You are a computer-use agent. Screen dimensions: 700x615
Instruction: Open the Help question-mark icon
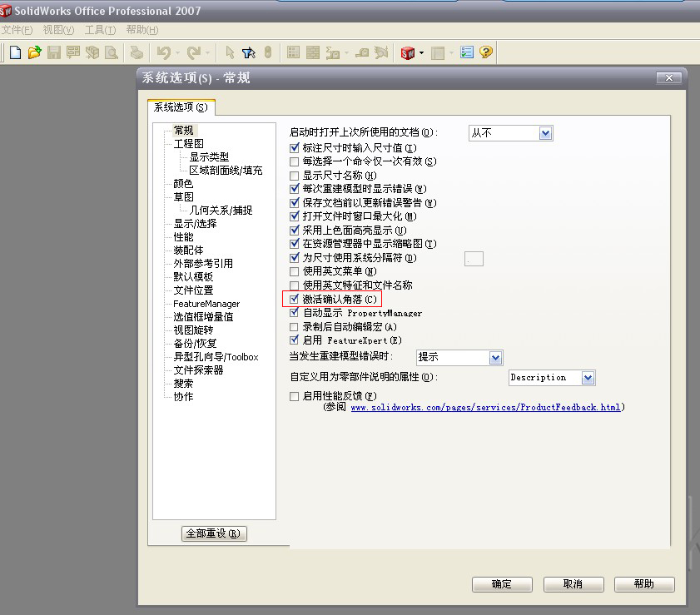[485, 52]
